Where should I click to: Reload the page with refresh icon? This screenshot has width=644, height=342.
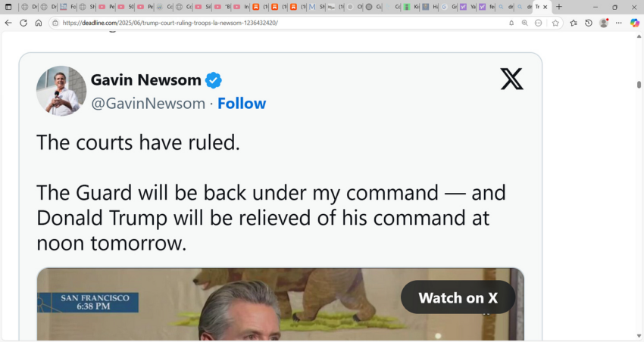[x=23, y=23]
